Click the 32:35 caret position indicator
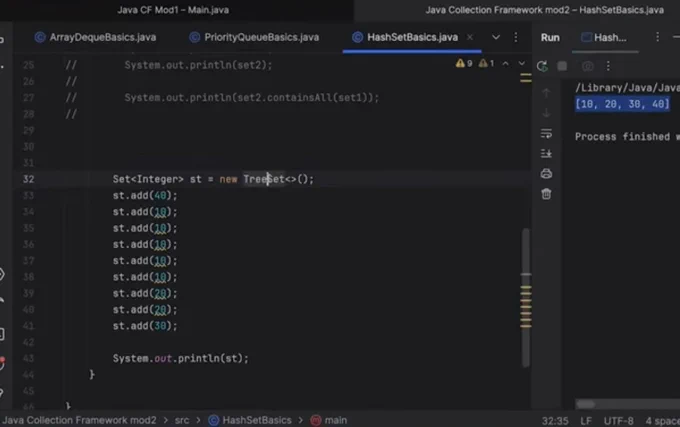Viewport: 680px width, 427px height. pyautogui.click(x=555, y=421)
